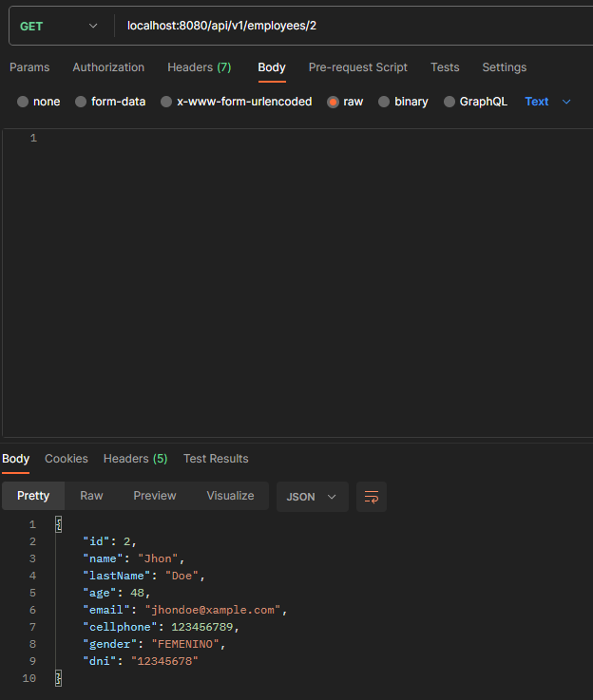Go to the Tests tab
Image resolution: width=593 pixels, height=700 pixels.
tap(445, 67)
